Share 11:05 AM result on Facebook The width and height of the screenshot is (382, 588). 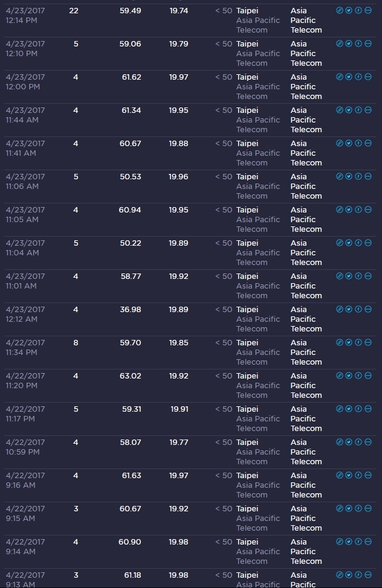358,209
